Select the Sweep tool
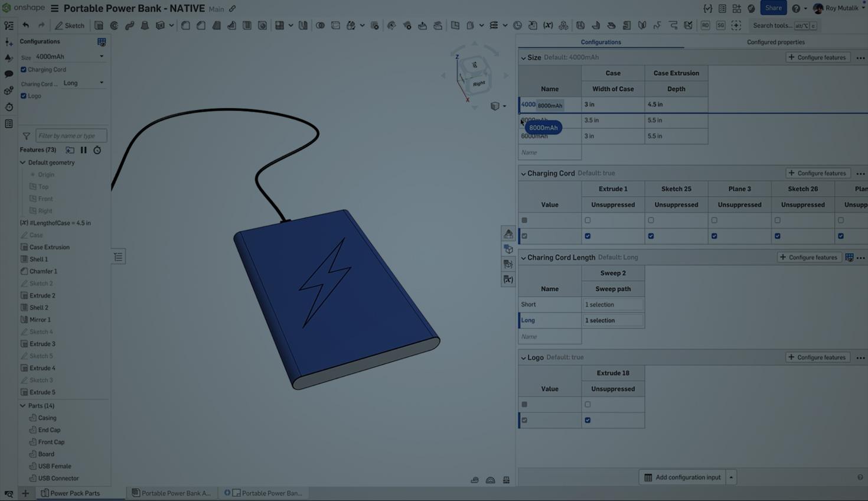 (x=129, y=25)
